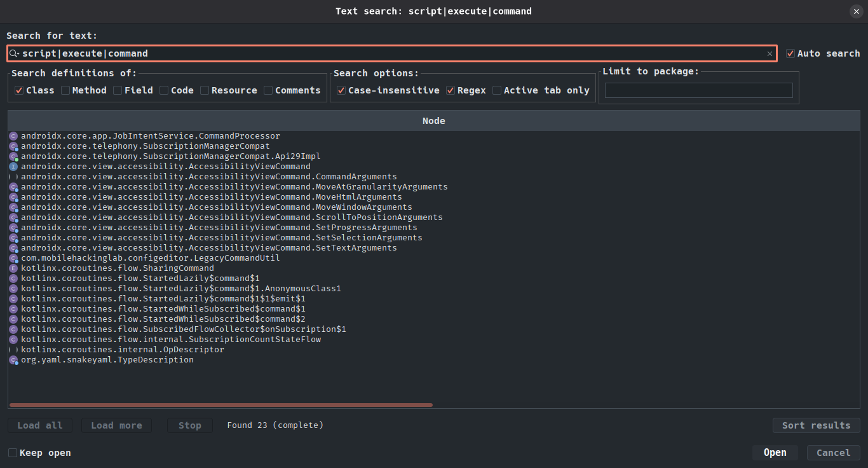Click icon beside SubscriptionManagerCompat.Api29Impl
The width and height of the screenshot is (868, 468).
pyautogui.click(x=13, y=156)
